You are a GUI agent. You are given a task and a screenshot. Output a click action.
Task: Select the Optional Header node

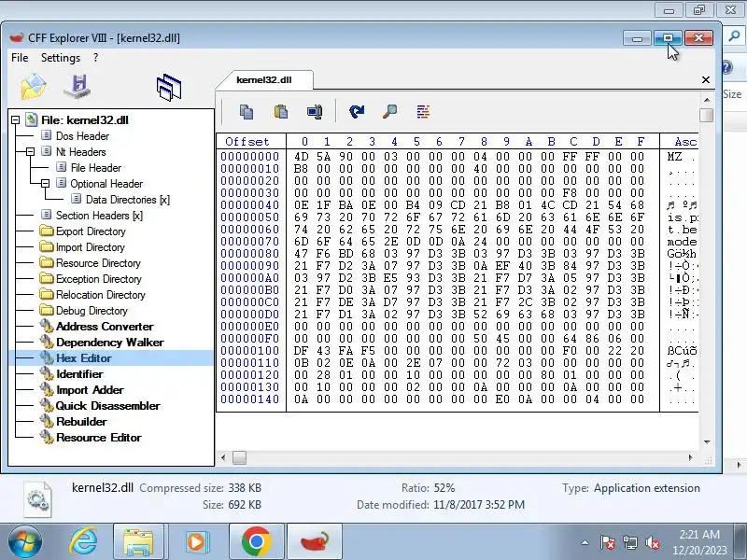[x=106, y=184]
